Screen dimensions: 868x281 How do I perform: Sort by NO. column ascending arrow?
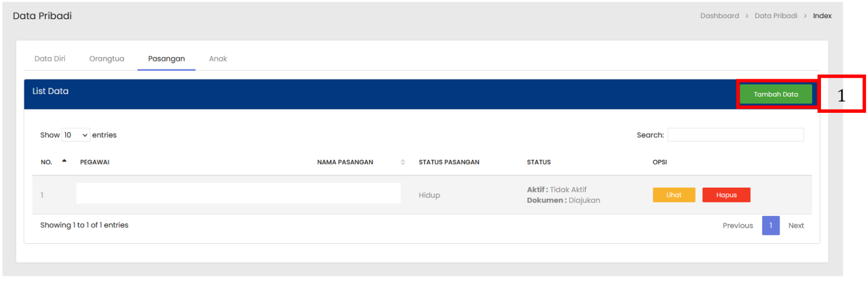(x=64, y=161)
